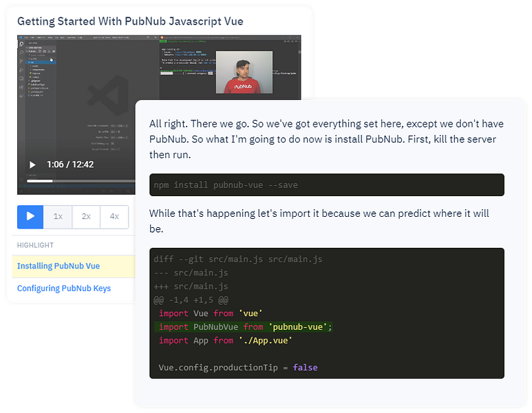532x413 pixels.
Task: Open the Configuring PubNub Keys highlight
Action: point(64,288)
